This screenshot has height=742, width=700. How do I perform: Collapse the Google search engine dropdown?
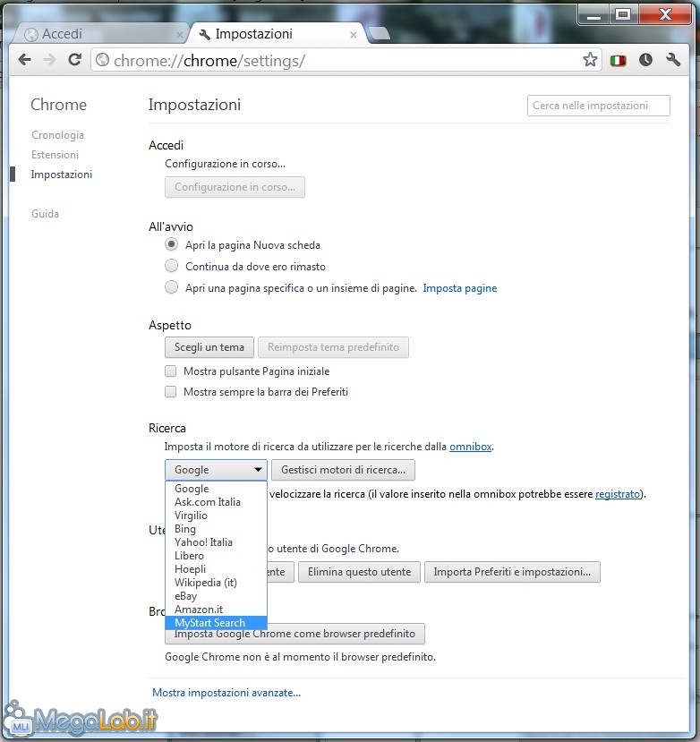(x=216, y=469)
